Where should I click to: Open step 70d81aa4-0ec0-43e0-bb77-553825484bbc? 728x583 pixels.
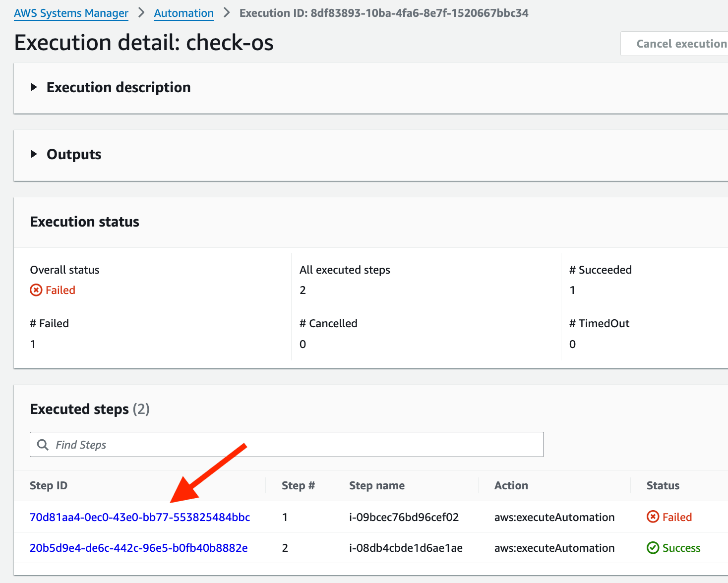pos(140,517)
